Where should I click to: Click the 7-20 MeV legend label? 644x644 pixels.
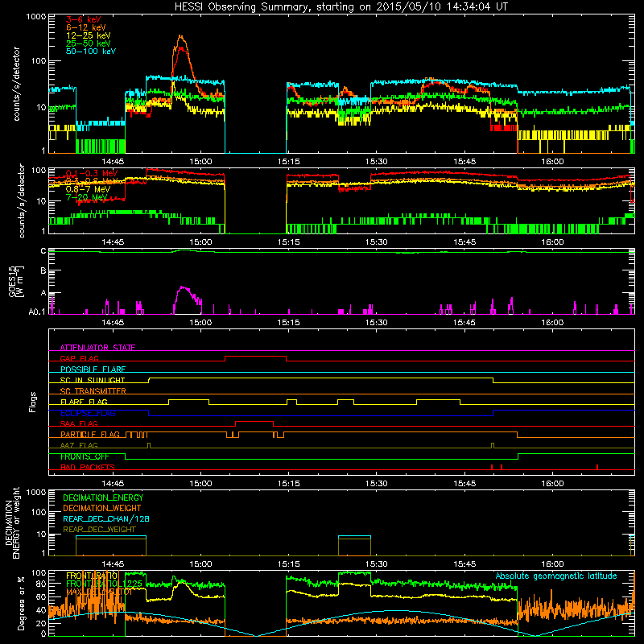pyautogui.click(x=86, y=197)
